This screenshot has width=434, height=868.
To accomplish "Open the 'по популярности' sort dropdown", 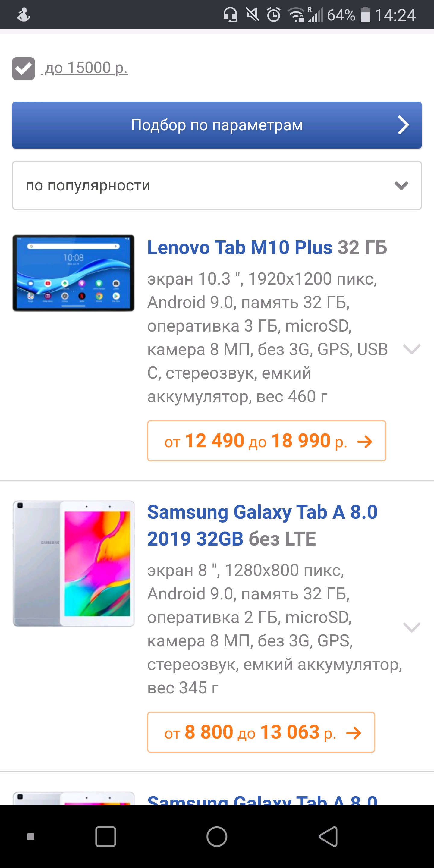I will (217, 185).
